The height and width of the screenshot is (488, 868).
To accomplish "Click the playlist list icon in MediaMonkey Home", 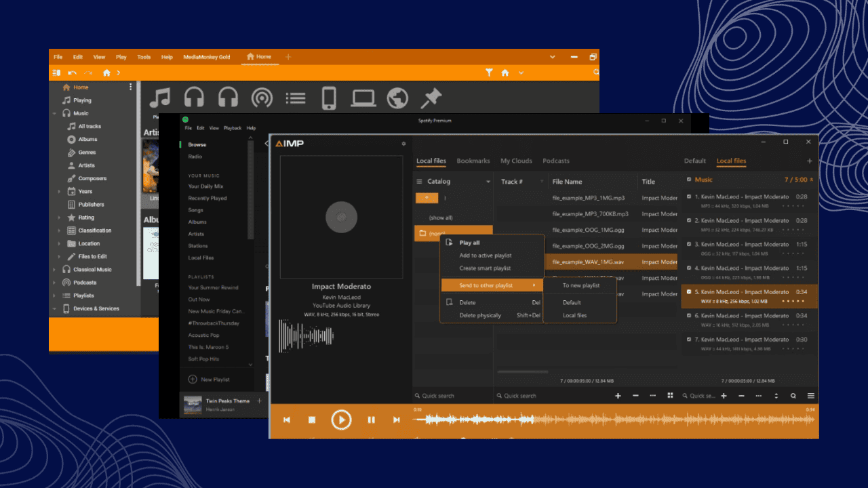I will click(x=296, y=98).
